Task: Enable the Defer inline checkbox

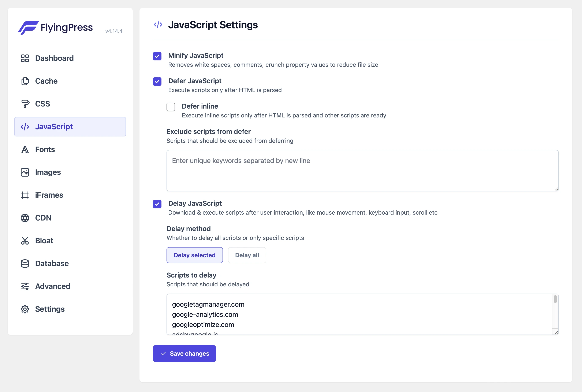Action: (171, 107)
